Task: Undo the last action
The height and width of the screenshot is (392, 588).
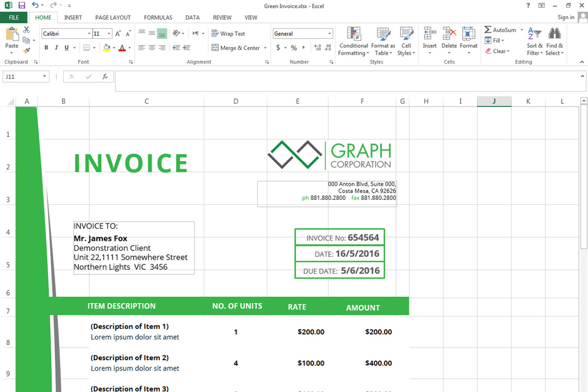Action: [35, 5]
